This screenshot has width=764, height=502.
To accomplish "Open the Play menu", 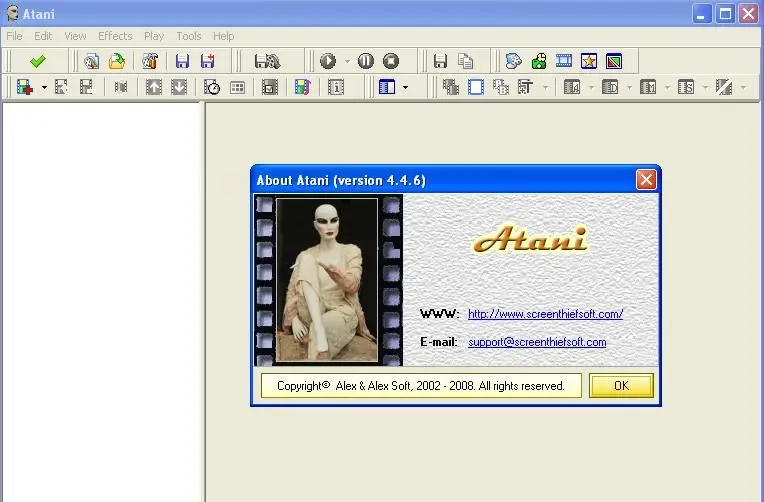I will pyautogui.click(x=153, y=36).
